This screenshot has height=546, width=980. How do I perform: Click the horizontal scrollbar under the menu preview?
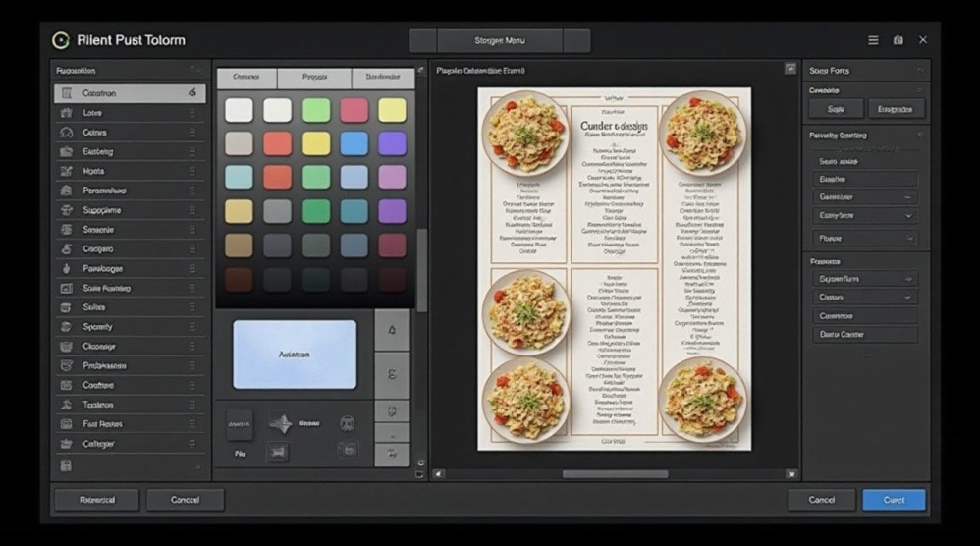pyautogui.click(x=615, y=474)
